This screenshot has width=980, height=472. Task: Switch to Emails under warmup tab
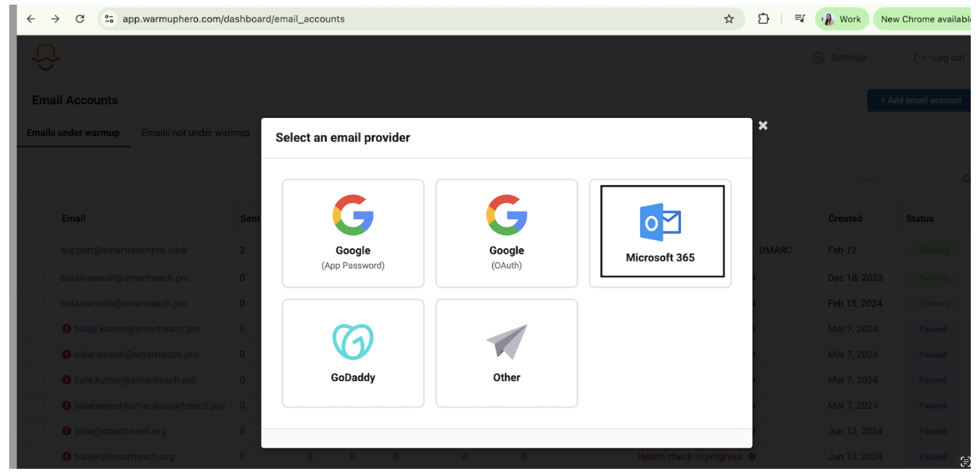click(73, 133)
